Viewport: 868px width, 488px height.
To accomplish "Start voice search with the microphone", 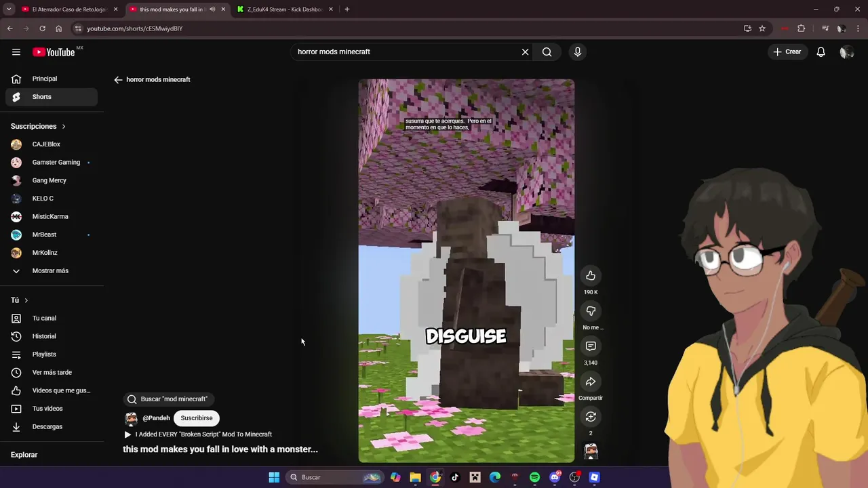I will (x=578, y=52).
